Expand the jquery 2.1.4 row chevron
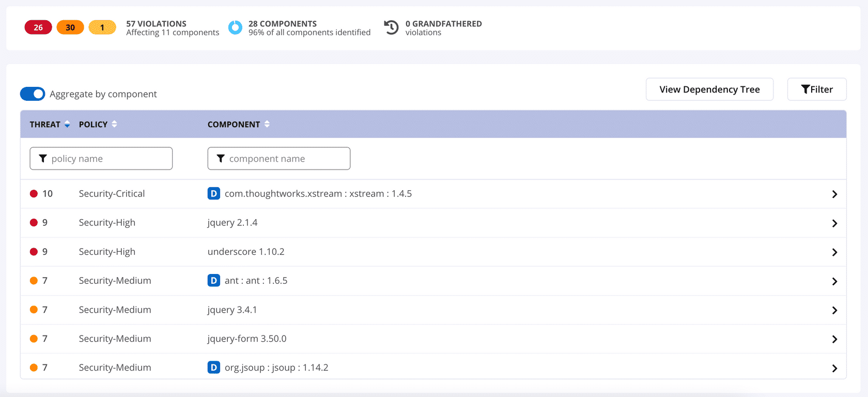868x397 pixels. coord(834,223)
